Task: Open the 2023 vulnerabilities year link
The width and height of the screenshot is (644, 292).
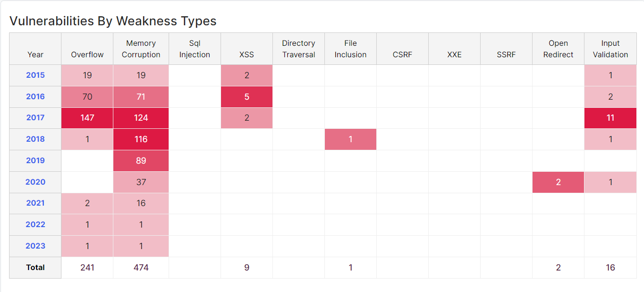Action: pos(35,246)
